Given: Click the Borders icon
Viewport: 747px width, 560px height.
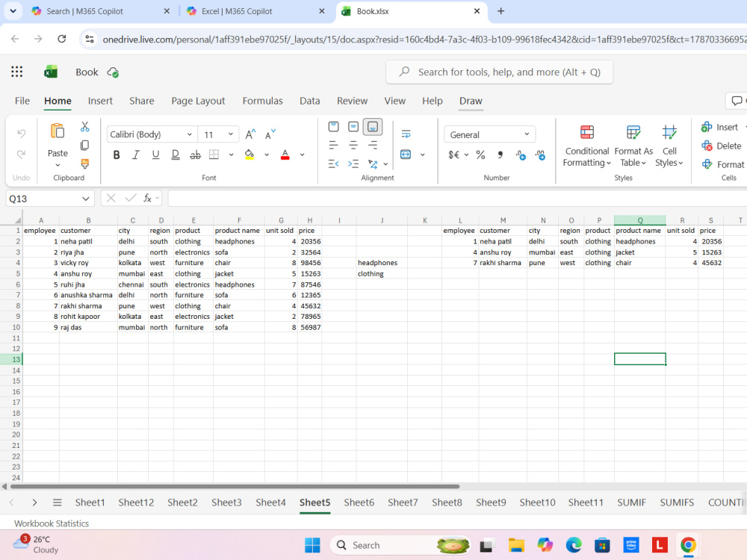Looking at the screenshot, I should pos(214,155).
